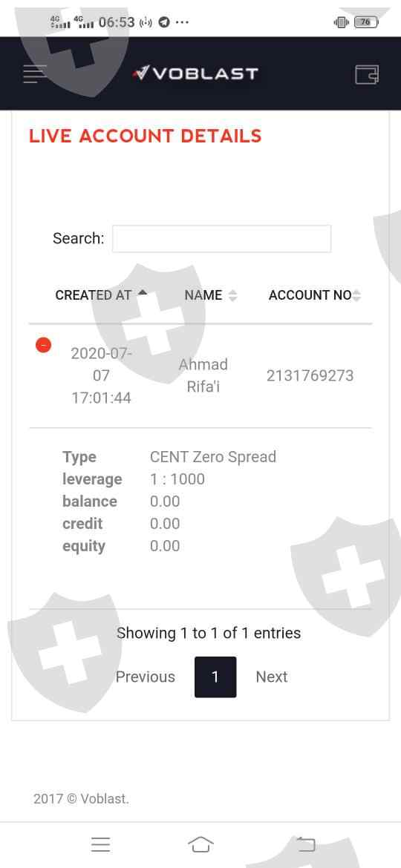Screen dimensions: 401x868
Task: Sort by Name column
Action: coord(210,295)
